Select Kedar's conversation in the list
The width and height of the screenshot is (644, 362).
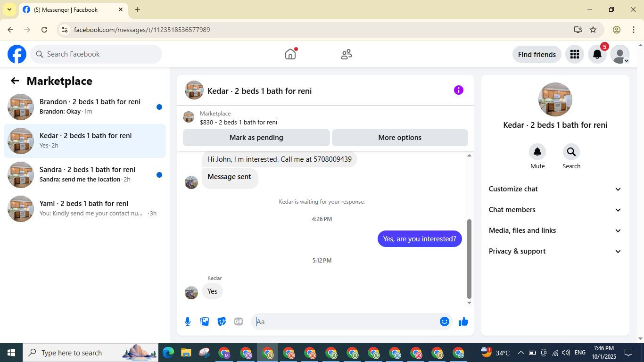click(x=85, y=141)
